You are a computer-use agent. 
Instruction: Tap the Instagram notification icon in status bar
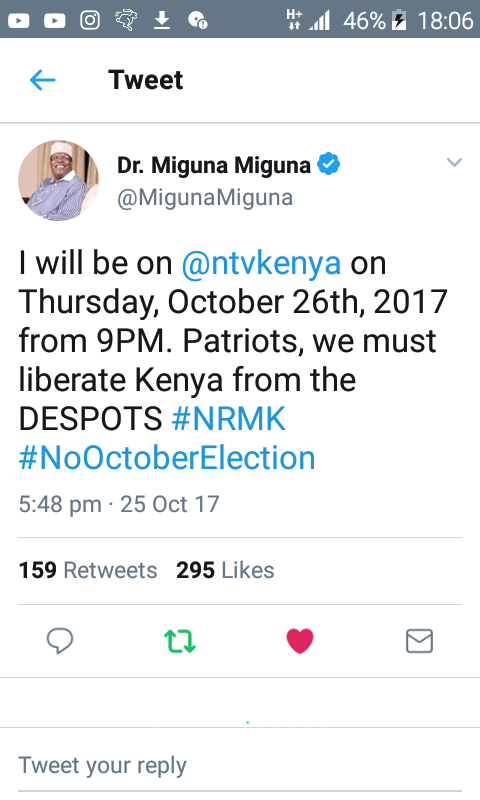pyautogui.click(x=90, y=20)
